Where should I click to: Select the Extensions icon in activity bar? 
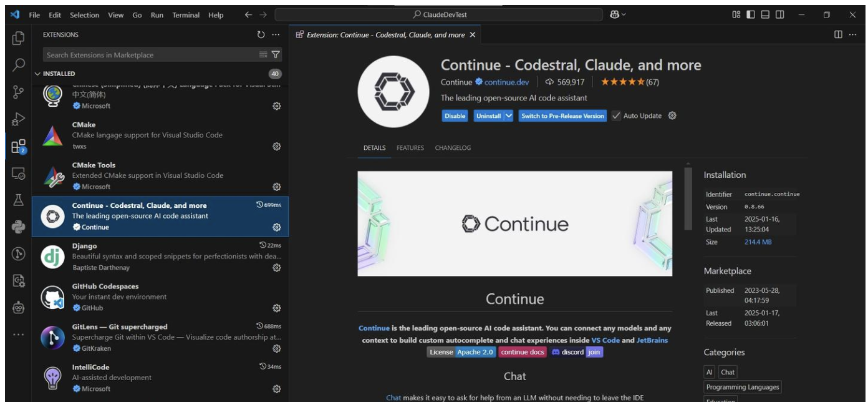tap(18, 147)
